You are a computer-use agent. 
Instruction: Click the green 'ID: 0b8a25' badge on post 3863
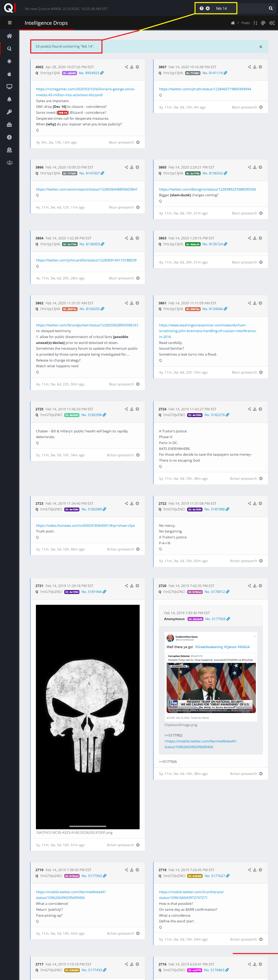pos(193,244)
